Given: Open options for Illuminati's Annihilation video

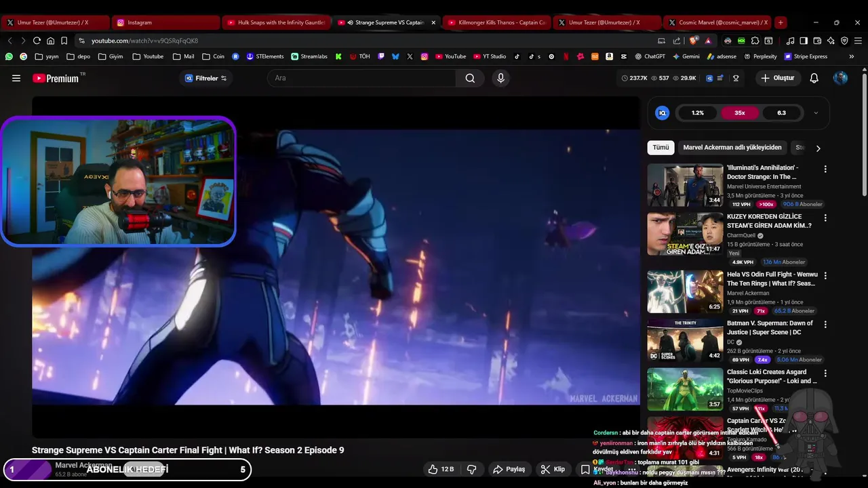Looking at the screenshot, I should coord(825,169).
